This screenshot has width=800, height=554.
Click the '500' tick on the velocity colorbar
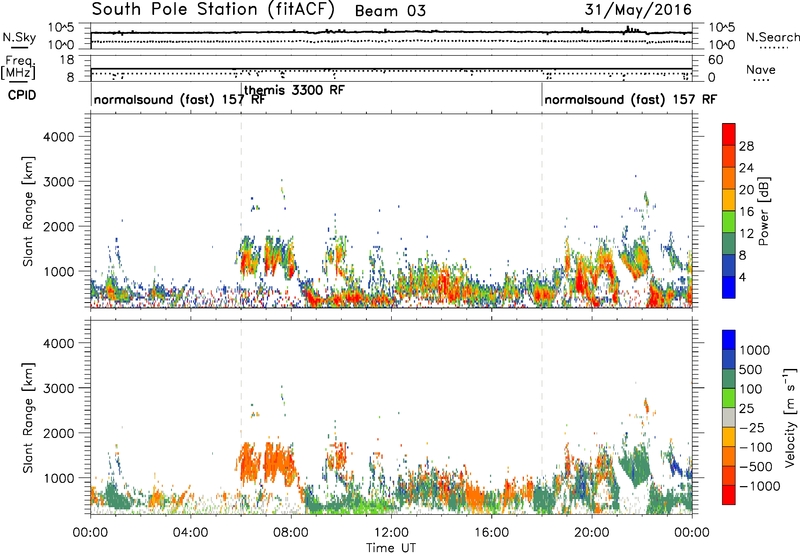click(750, 370)
